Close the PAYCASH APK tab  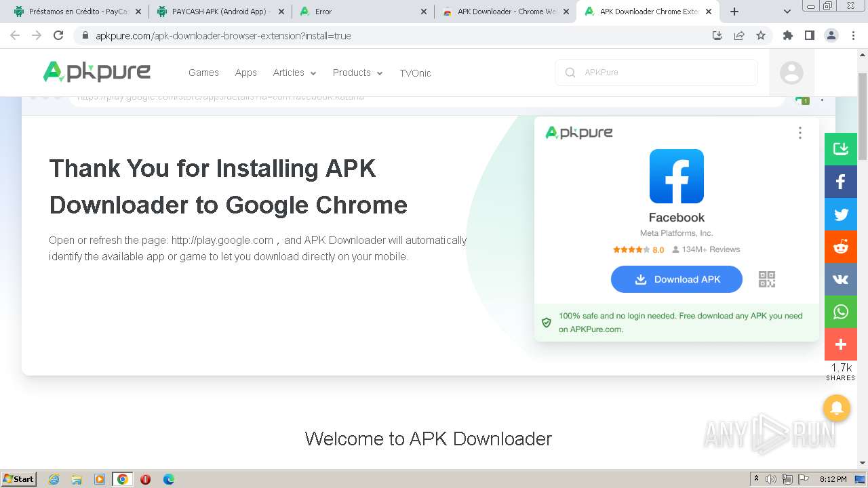click(x=281, y=12)
